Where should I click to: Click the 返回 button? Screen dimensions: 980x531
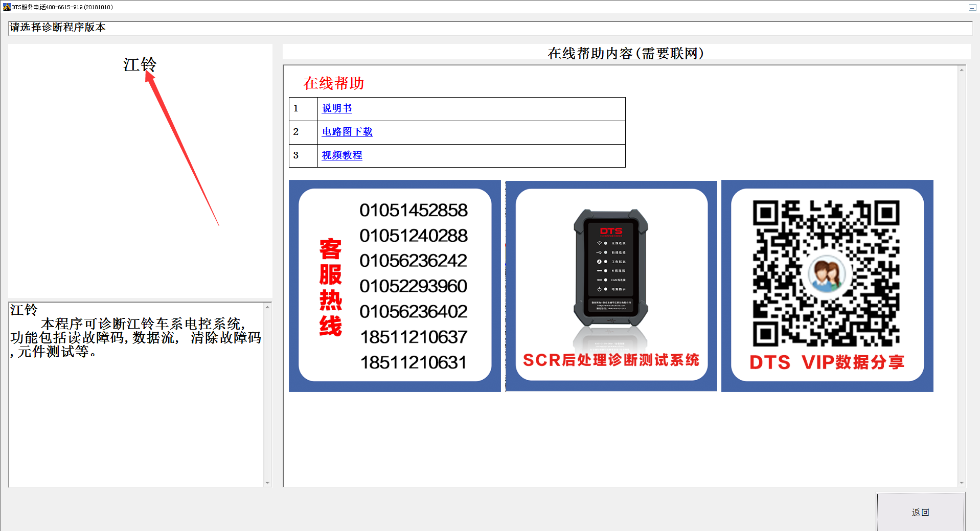(921, 512)
